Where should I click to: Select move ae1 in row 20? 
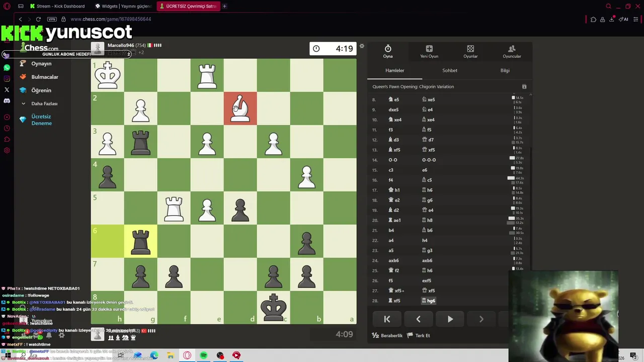394,220
